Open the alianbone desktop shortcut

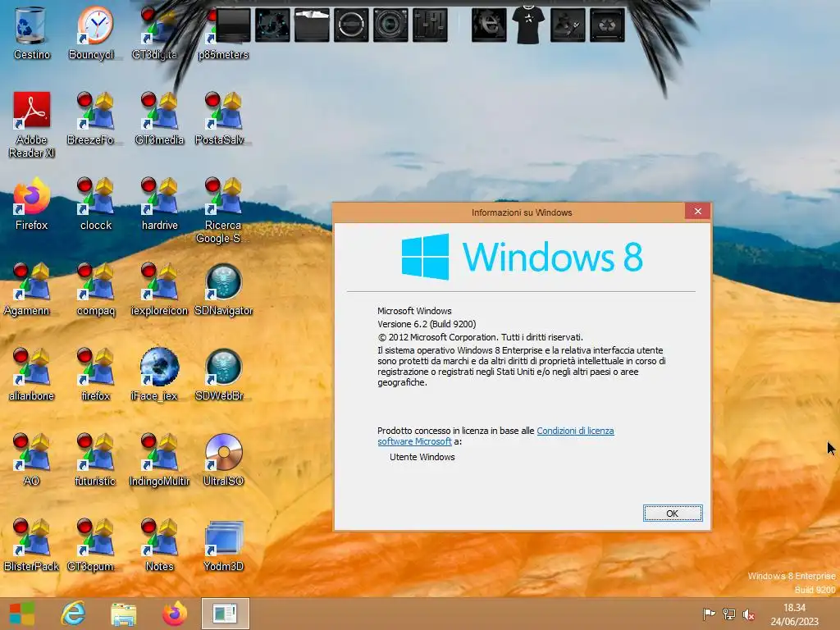pos(31,374)
